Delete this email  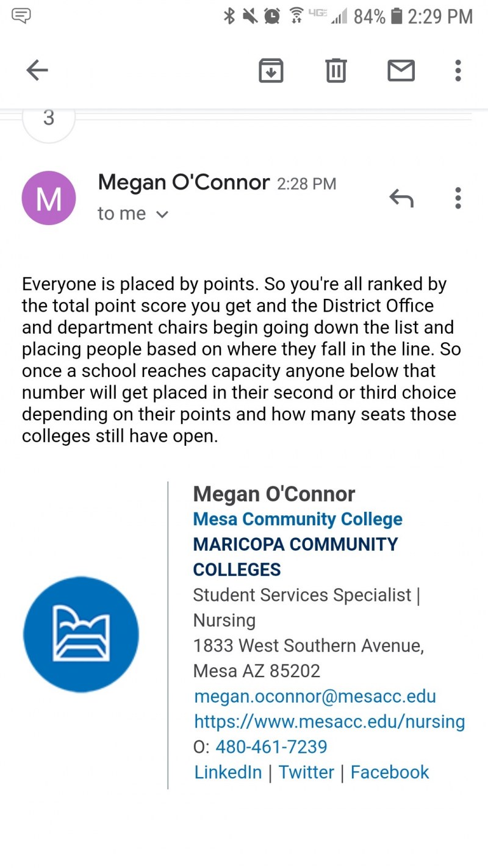335,70
